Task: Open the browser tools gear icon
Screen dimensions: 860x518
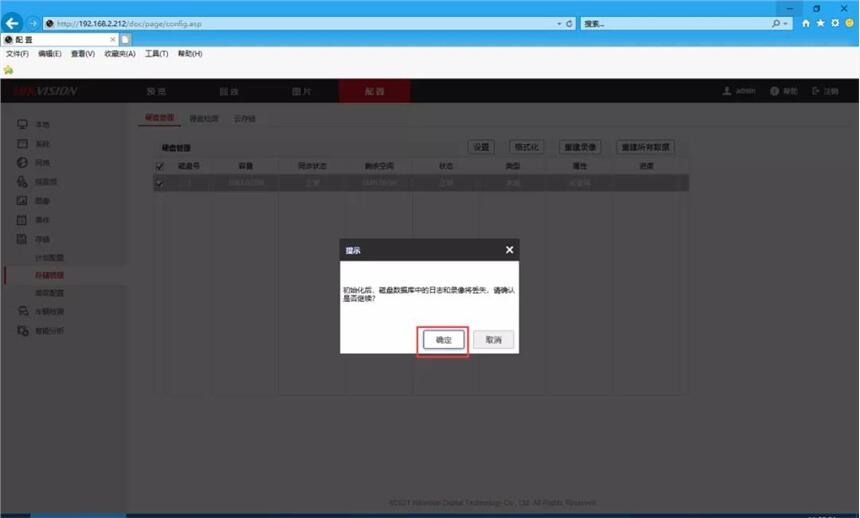Action: pos(835,23)
